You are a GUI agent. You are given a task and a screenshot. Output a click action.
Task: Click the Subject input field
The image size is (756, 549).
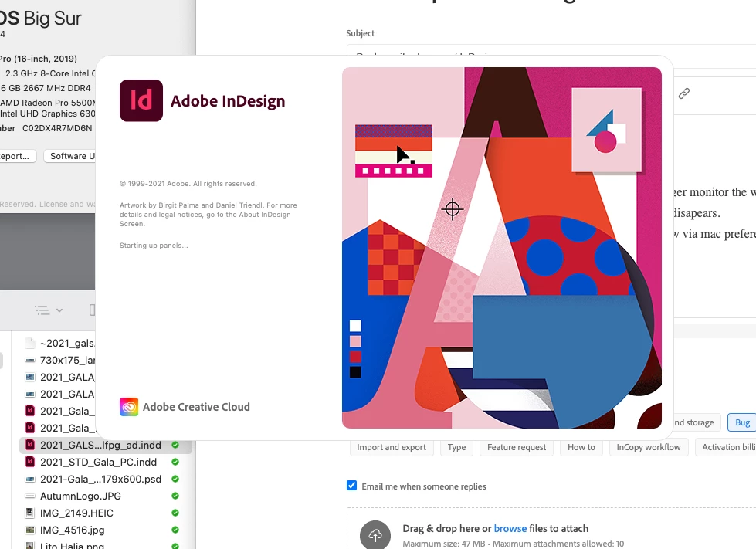point(551,50)
